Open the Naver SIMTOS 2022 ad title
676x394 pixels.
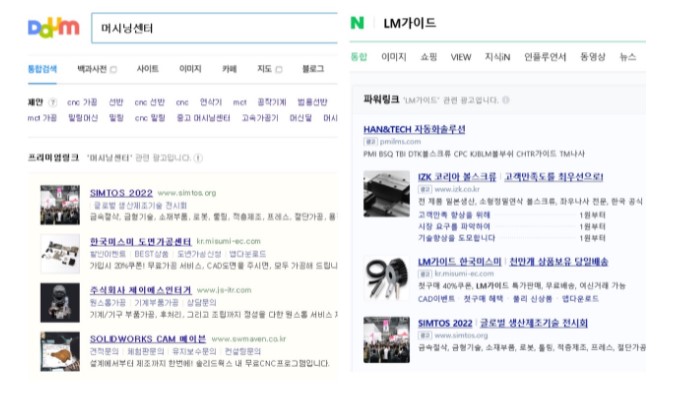[445, 323]
